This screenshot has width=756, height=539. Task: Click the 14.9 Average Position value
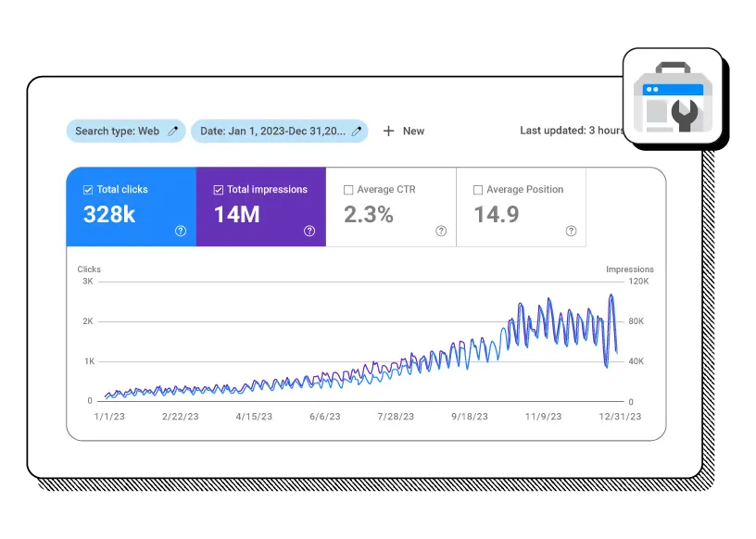(x=496, y=215)
